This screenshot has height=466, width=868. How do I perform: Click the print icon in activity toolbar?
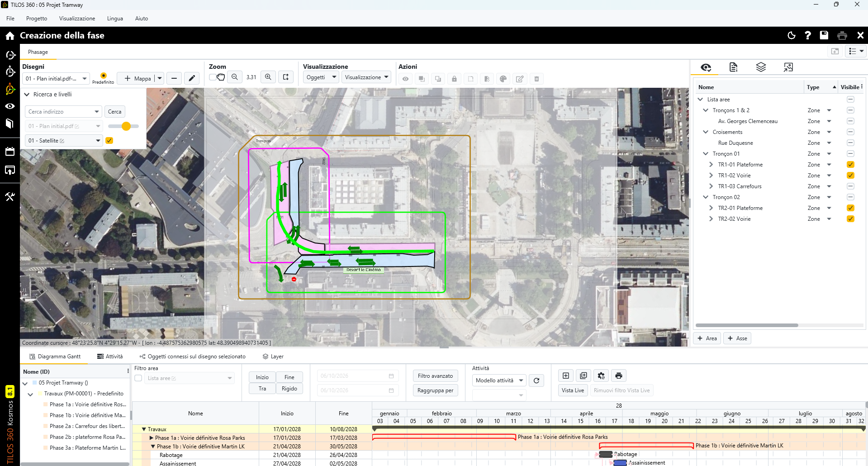(x=619, y=376)
